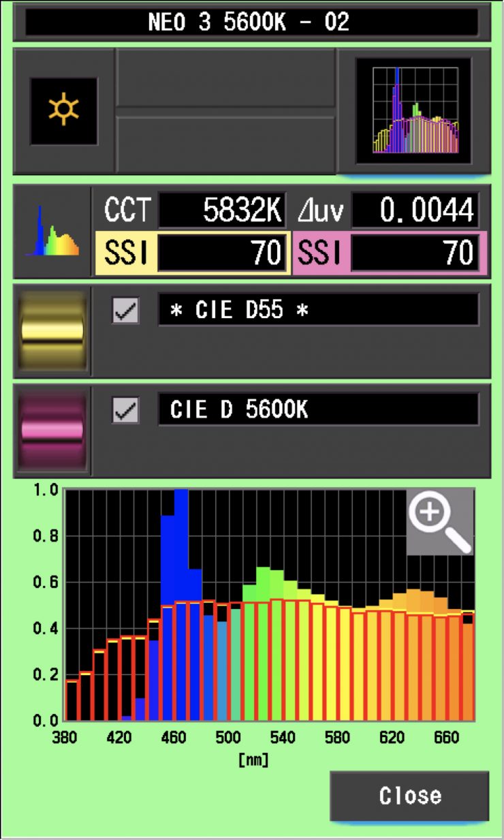Click the NEO 3 5600K - 02 title field
Screen dimensions: 504x840
251,22
